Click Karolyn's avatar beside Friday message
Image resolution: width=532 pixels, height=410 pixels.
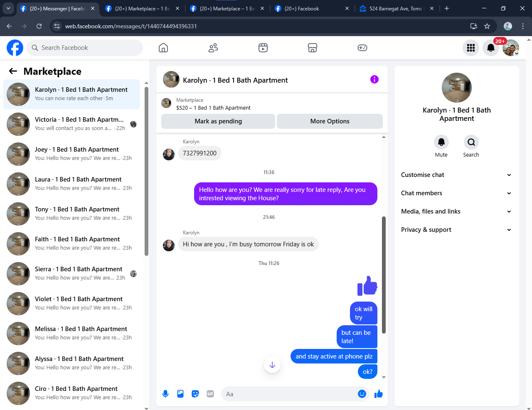169,246
